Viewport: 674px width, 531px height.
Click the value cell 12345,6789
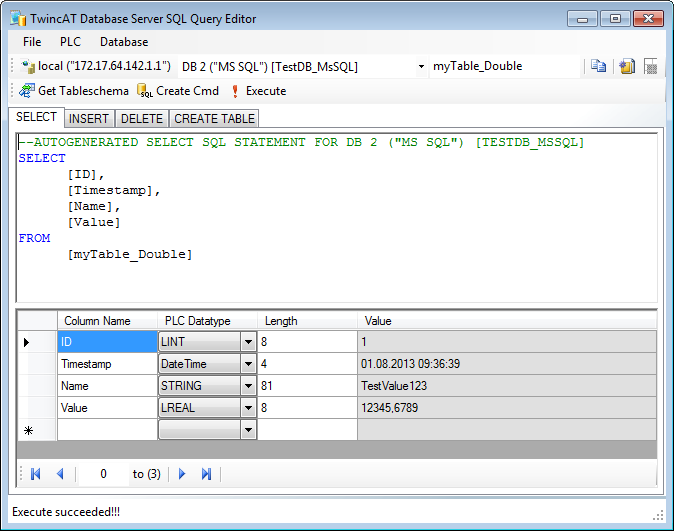click(x=507, y=408)
